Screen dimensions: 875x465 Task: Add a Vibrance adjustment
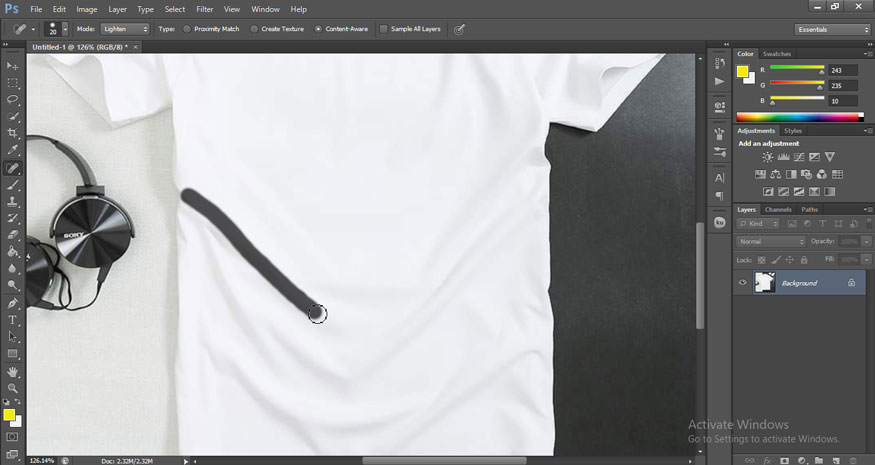click(830, 157)
